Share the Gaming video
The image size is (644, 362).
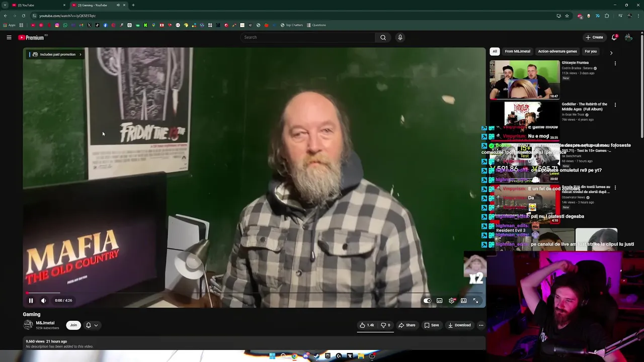click(407, 325)
